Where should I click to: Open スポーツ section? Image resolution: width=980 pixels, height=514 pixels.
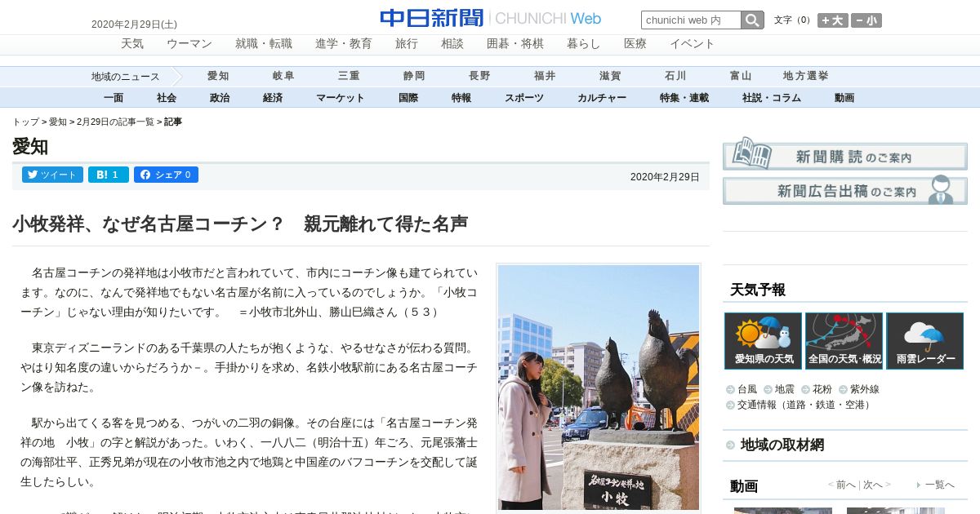click(x=524, y=98)
